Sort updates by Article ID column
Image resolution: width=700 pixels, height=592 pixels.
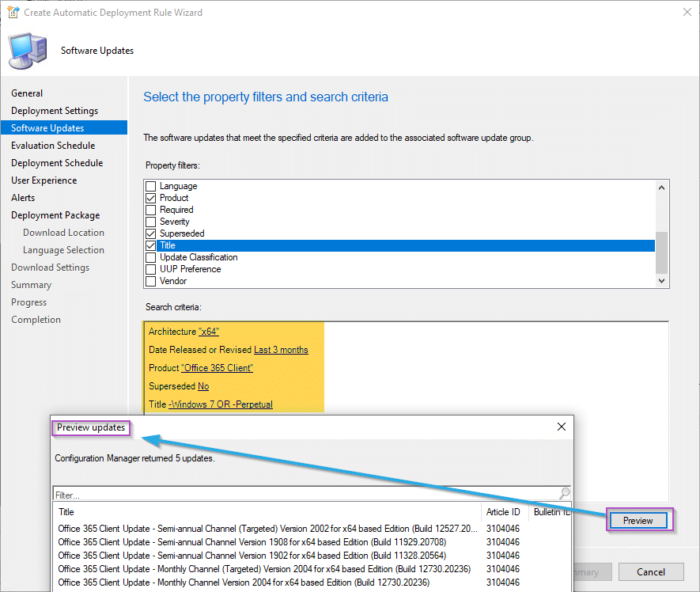[x=503, y=512]
